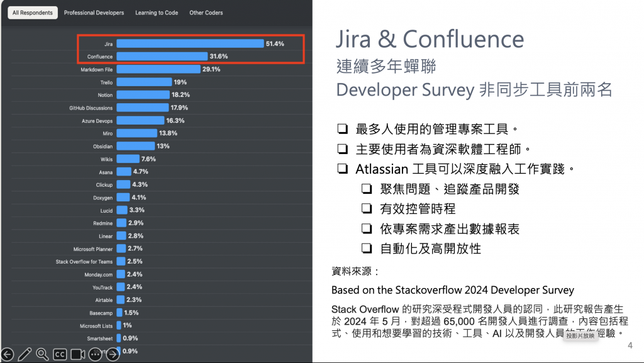Open the more options ellipsis menu
This screenshot has height=363, width=644.
96,354
